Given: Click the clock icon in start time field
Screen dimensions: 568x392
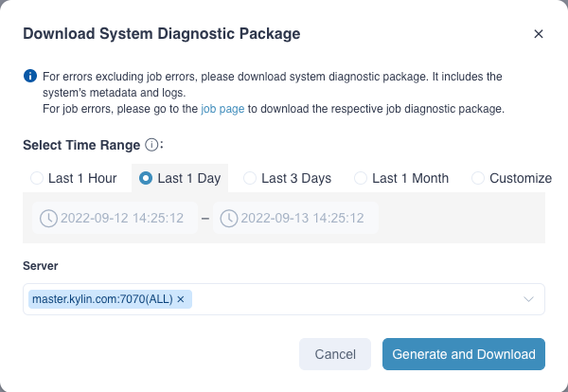Looking at the screenshot, I should (x=48, y=218).
